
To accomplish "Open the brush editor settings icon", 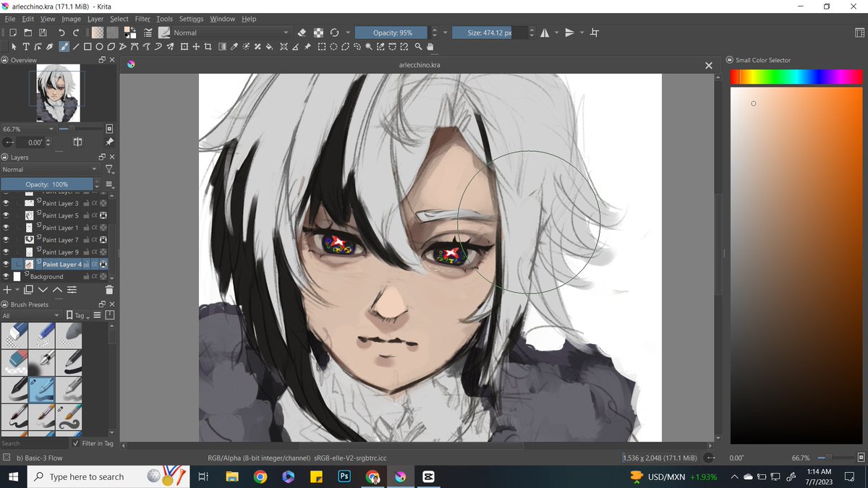I will pos(148,33).
